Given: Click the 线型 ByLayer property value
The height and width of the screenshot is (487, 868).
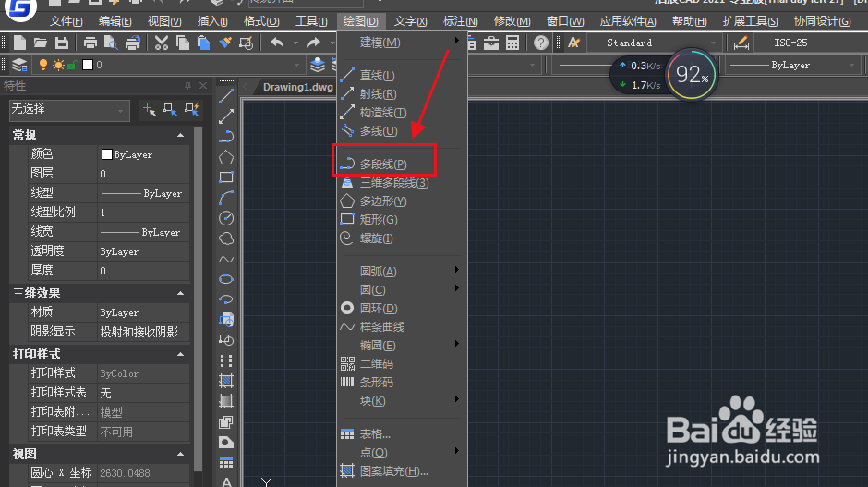Looking at the screenshot, I should pyautogui.click(x=143, y=193).
